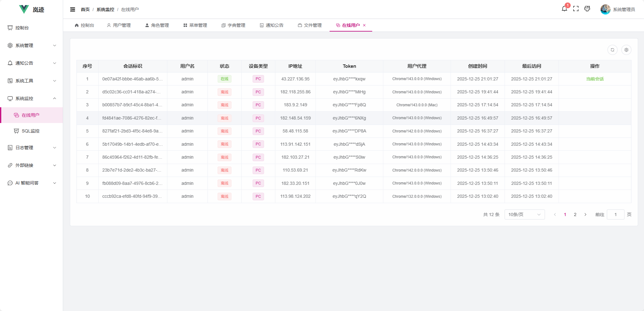Click the 前往 page number input field

[616, 214]
